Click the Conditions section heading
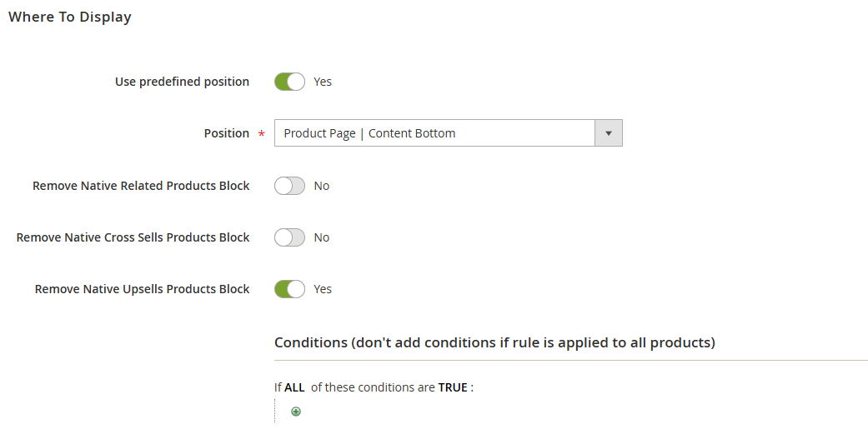The height and width of the screenshot is (439, 868). pos(494,342)
